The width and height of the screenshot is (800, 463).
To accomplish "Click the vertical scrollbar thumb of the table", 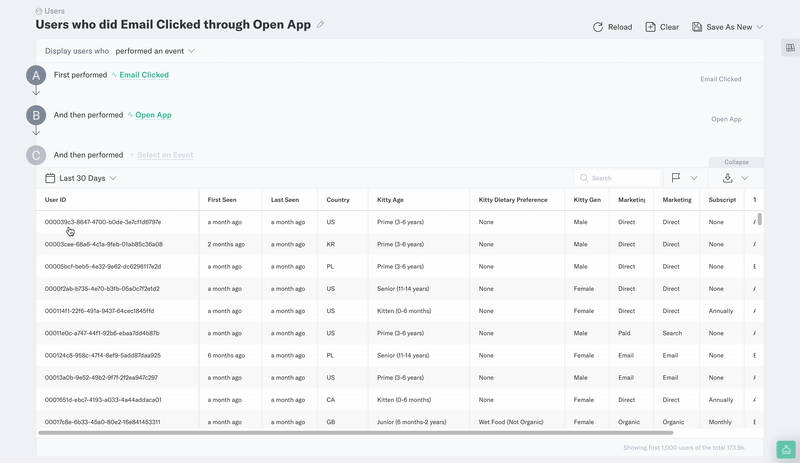I will 760,219.
